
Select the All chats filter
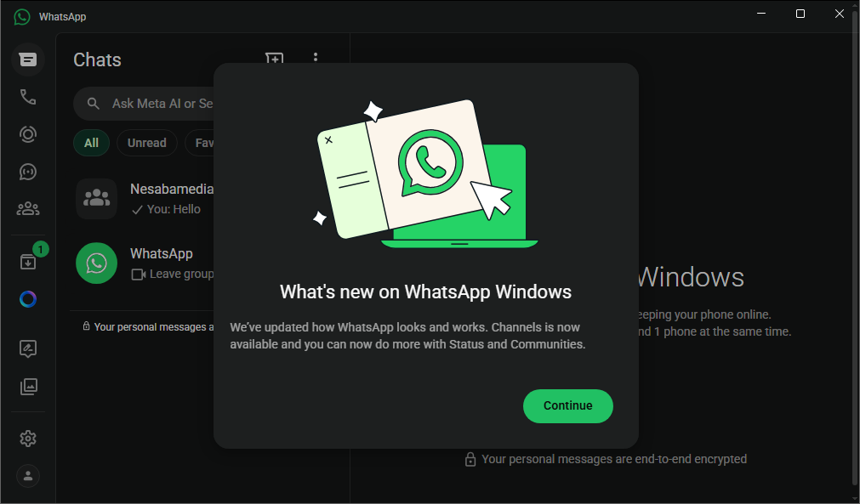tap(91, 143)
